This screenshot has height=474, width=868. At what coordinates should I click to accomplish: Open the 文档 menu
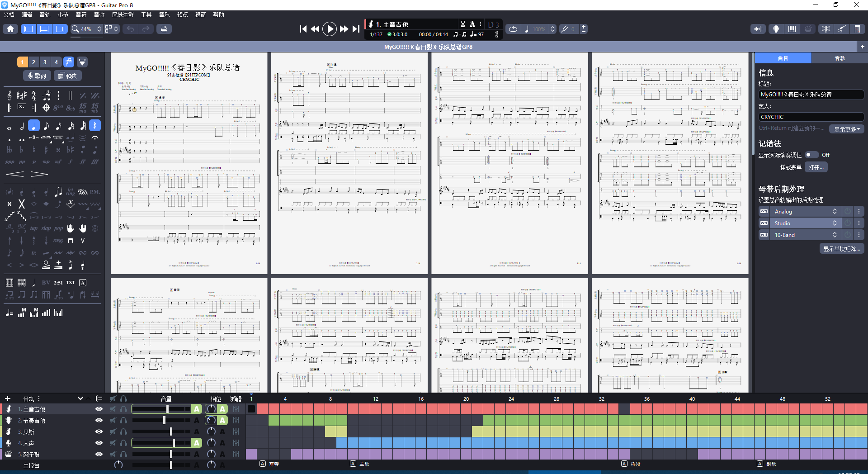tap(9, 14)
